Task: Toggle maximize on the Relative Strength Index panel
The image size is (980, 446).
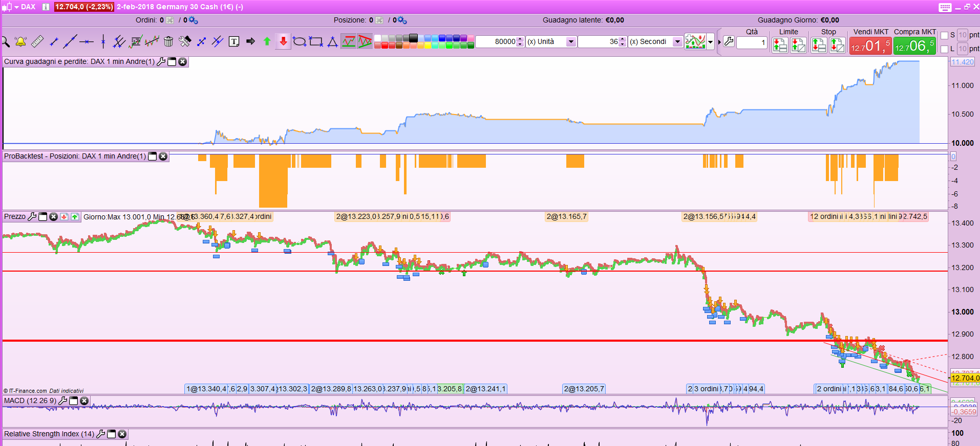Action: 112,434
